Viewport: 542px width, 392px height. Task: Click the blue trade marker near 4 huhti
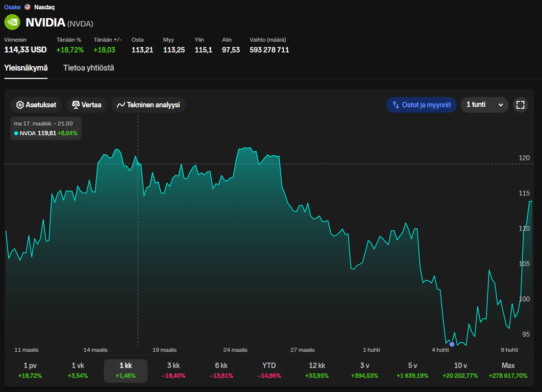[x=452, y=344]
